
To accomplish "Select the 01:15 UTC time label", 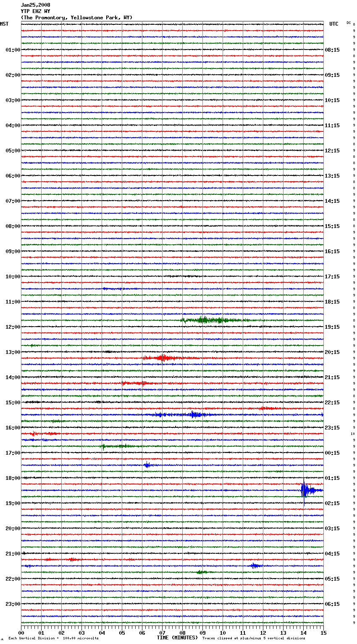I will tap(332, 478).
